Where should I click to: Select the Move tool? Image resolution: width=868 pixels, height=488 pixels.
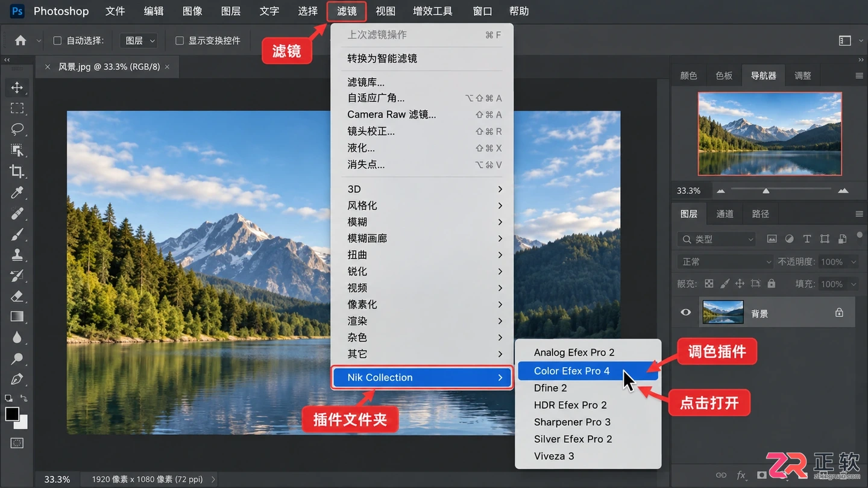pos(17,87)
